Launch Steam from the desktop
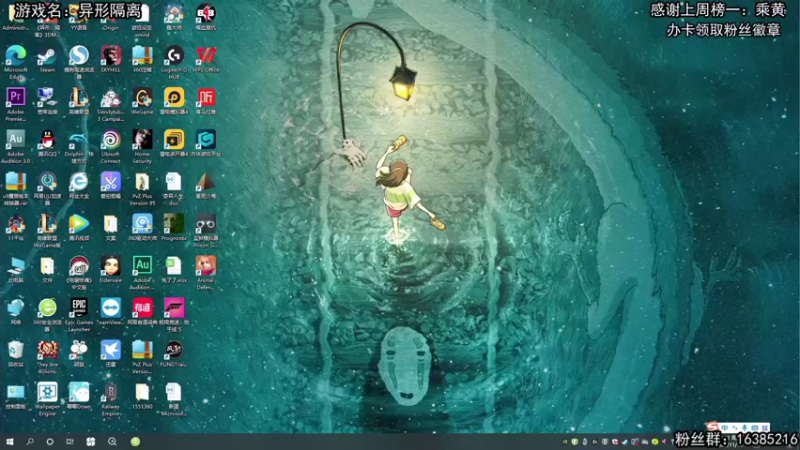 pos(47,55)
